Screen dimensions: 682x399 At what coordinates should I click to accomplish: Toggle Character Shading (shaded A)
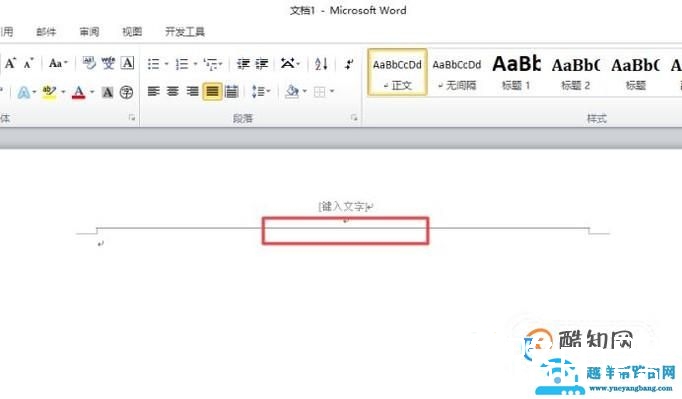(107, 92)
